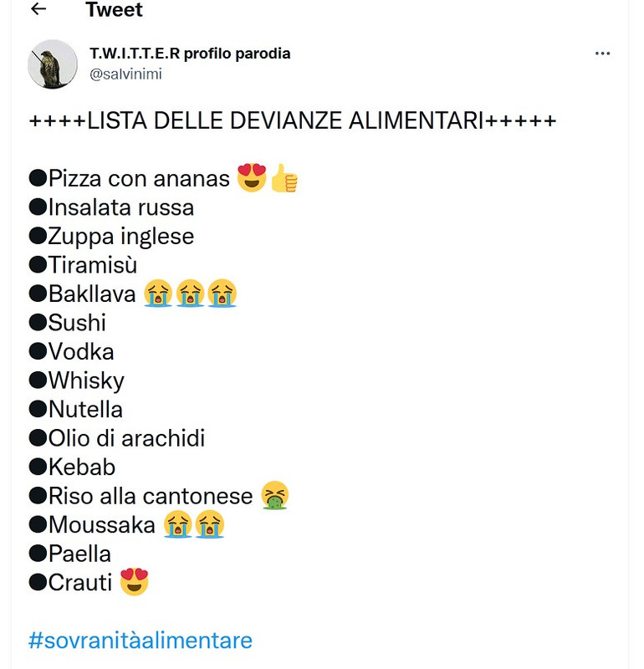Open the #sovranitàalimentare hashtag

(x=141, y=641)
